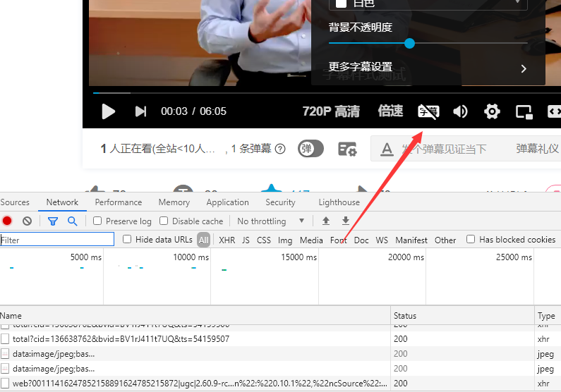Screen dimensions: 561x392
Task: Filter requests by JS
Action: pos(246,240)
